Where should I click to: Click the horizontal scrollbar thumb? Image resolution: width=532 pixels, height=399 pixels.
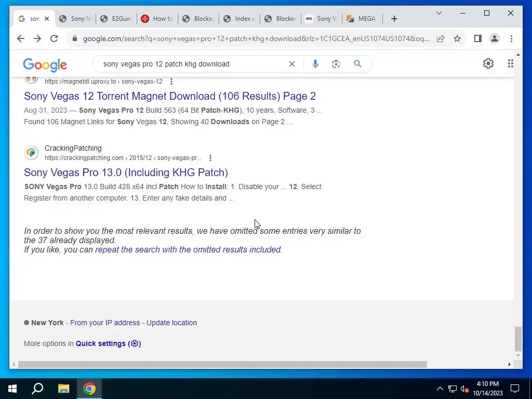[x=222, y=364]
